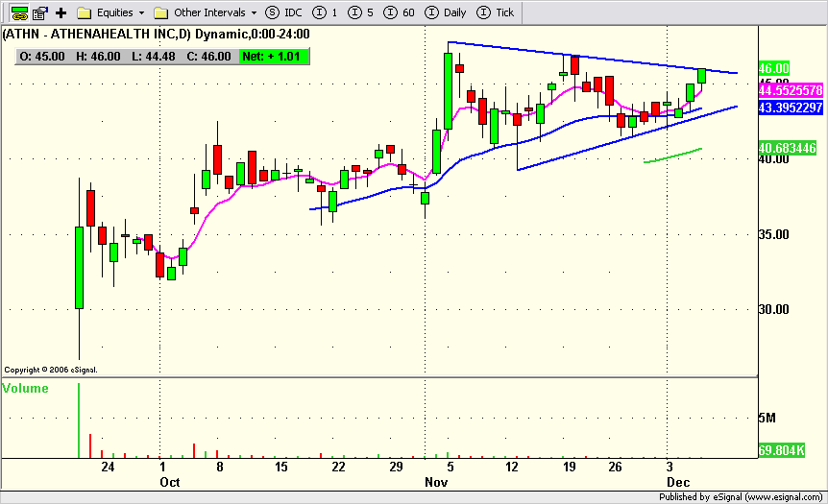Click date 26 on time axis
The height and width of the screenshot is (504, 828).
click(615, 468)
